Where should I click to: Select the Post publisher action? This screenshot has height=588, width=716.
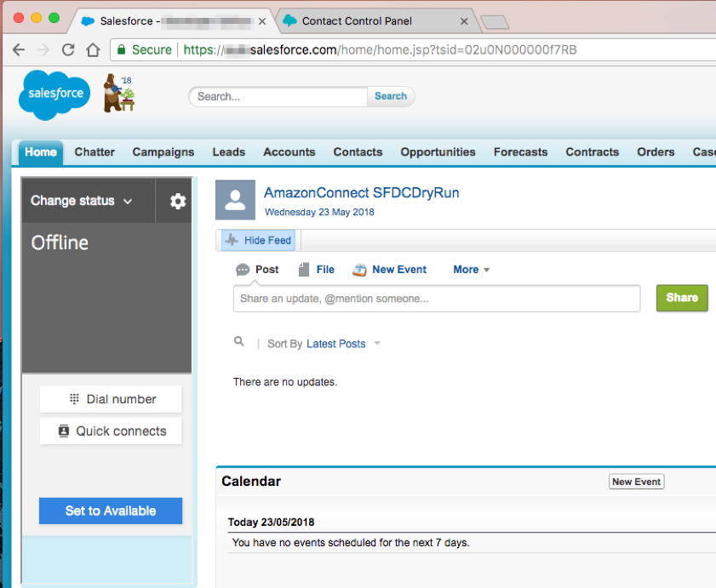[x=257, y=270]
